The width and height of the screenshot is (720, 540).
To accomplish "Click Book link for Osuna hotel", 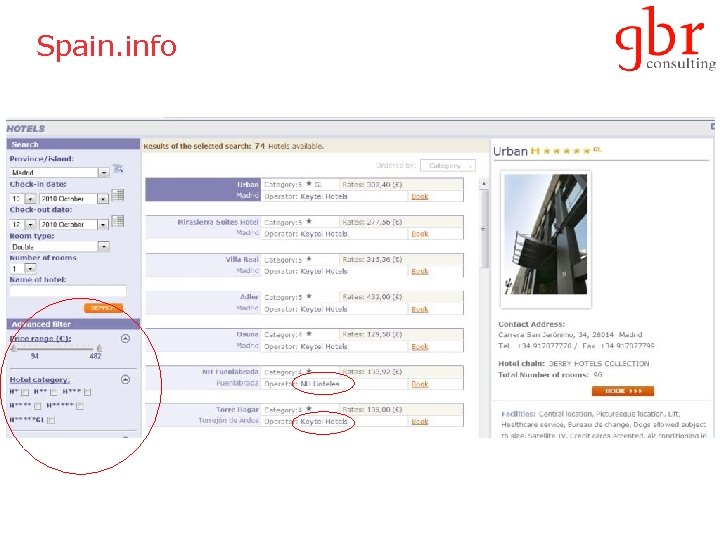I will [420, 347].
